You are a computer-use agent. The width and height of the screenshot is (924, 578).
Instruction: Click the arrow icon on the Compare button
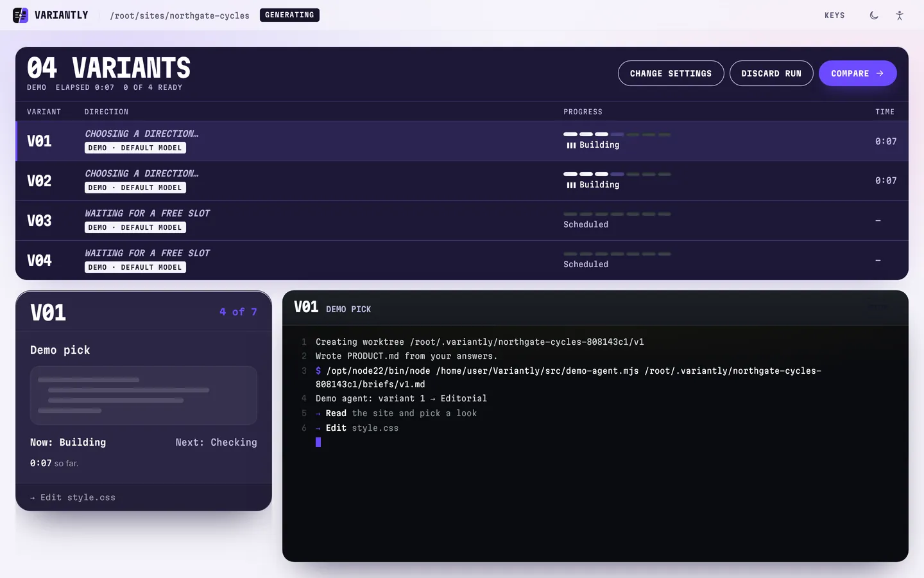tap(880, 73)
